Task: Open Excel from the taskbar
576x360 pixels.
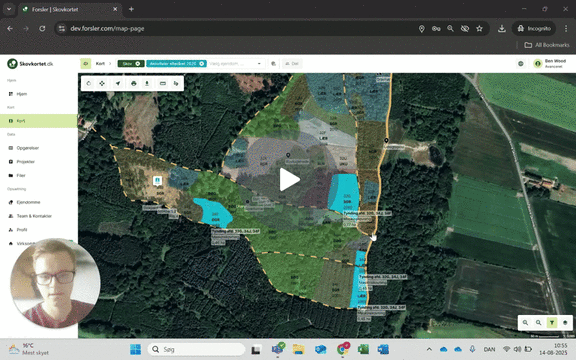Action: pyautogui.click(x=363, y=349)
